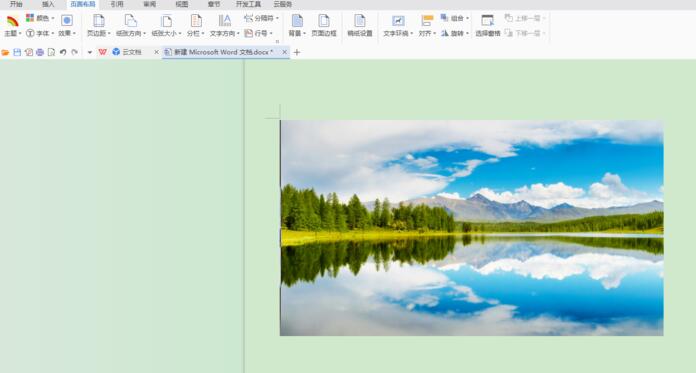Open the 主题 (Theme) gallery icon

(12, 21)
